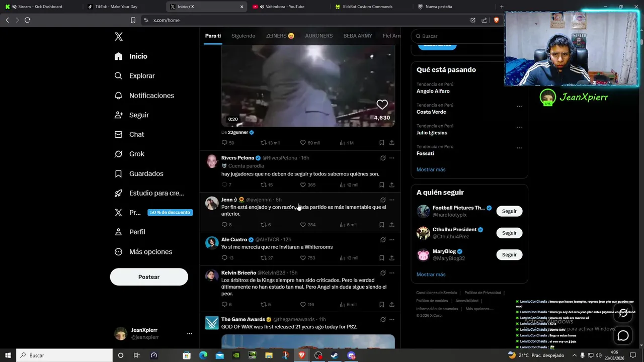Open options for Costa Verde trend
This screenshot has height=362, width=644.
point(519,107)
